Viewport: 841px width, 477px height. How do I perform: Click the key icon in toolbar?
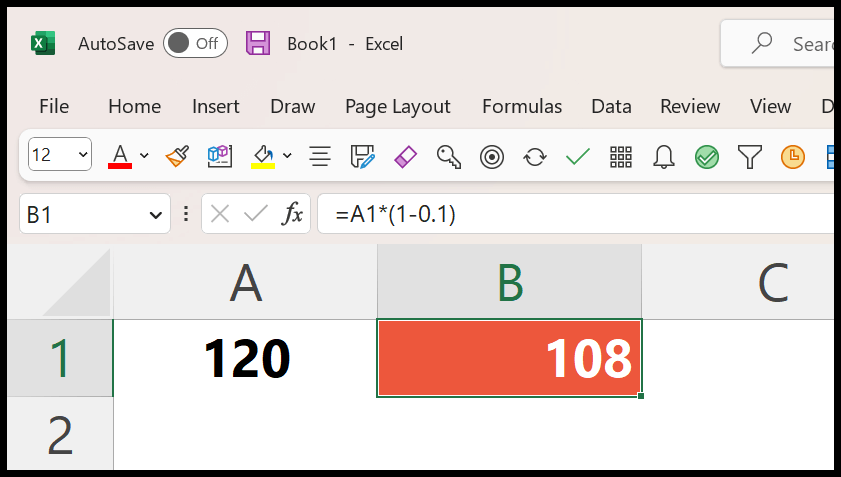tap(449, 157)
